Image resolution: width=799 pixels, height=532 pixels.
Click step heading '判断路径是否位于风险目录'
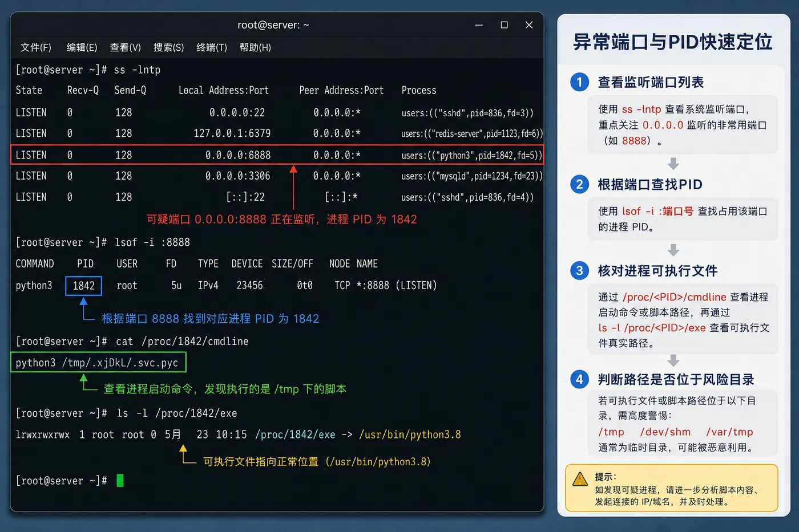click(676, 379)
